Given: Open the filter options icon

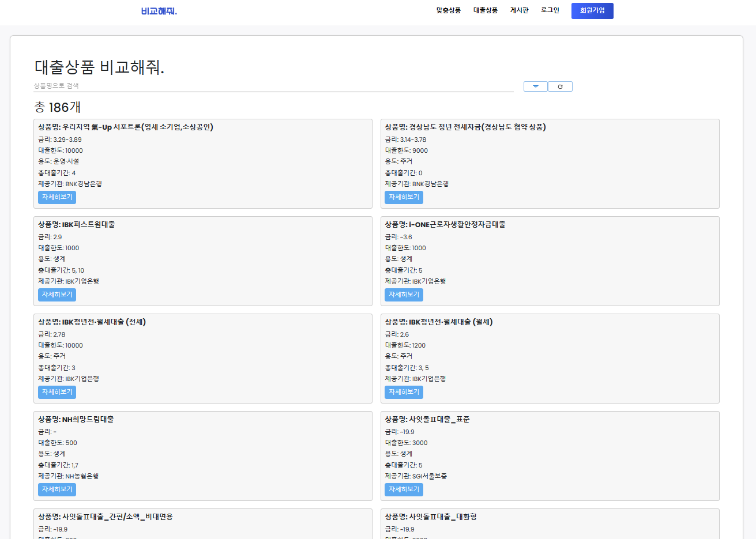Looking at the screenshot, I should tap(535, 86).
